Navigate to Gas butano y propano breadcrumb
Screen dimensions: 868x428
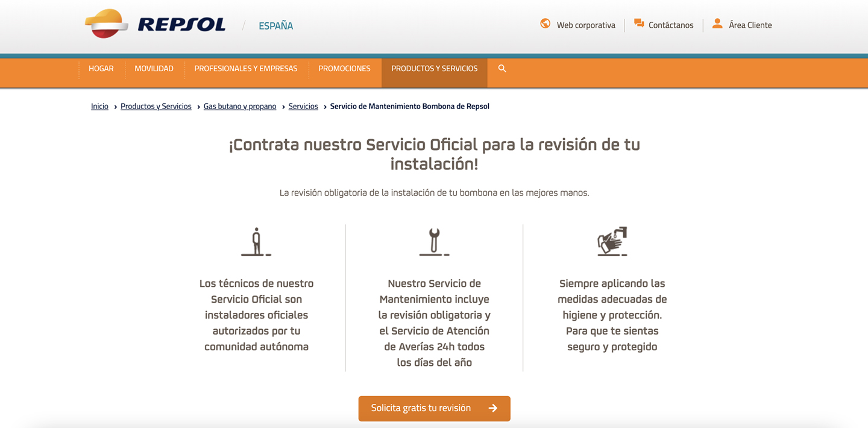pyautogui.click(x=240, y=107)
